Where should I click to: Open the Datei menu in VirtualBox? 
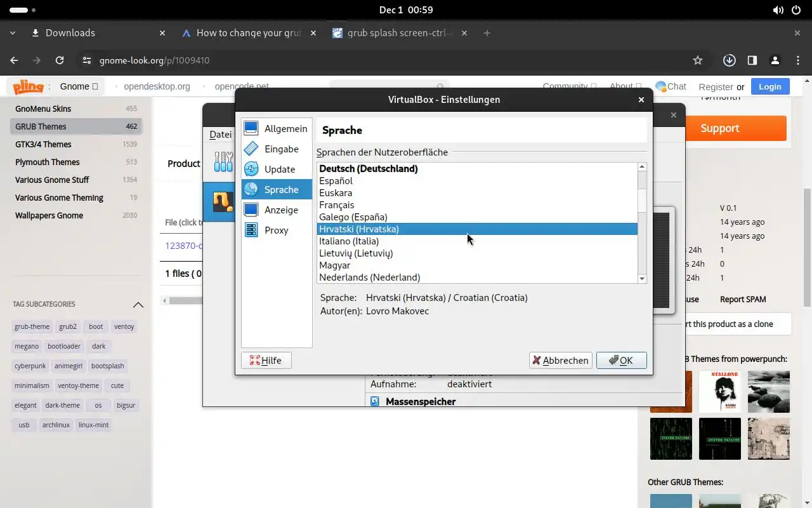click(x=220, y=134)
